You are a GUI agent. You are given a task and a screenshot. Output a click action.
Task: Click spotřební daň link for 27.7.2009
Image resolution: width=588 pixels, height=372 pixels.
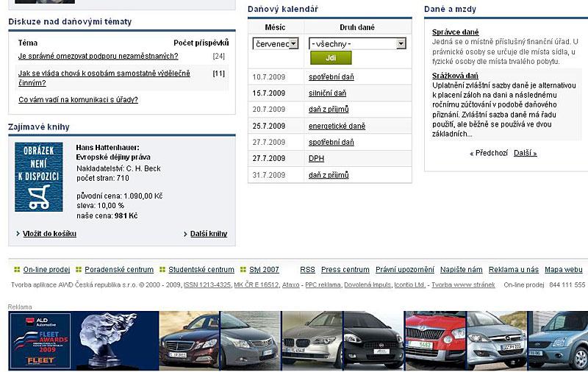331,142
